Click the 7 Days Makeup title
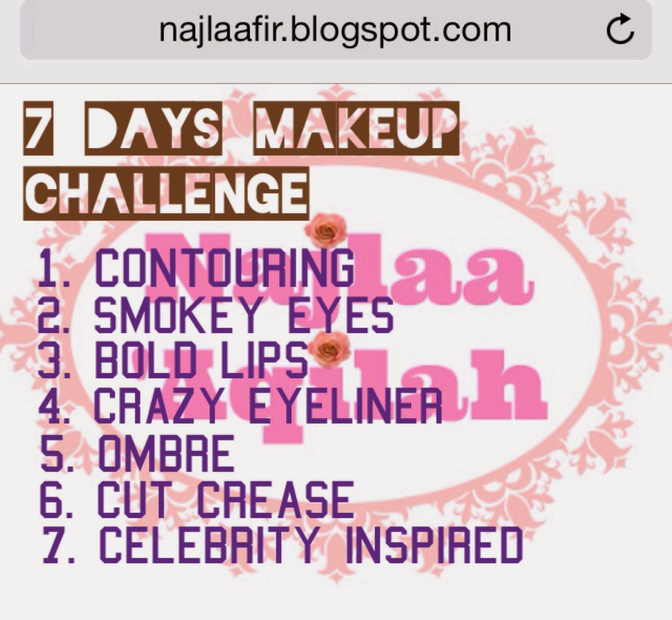Image resolution: width=672 pixels, height=620 pixels. [x=241, y=130]
